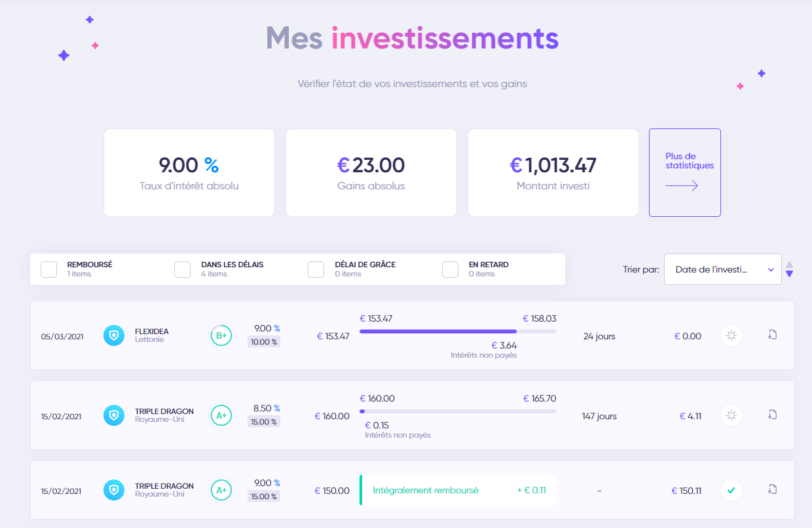Click the shield icon in the 8.50% Triple Dragon row

coord(114,415)
